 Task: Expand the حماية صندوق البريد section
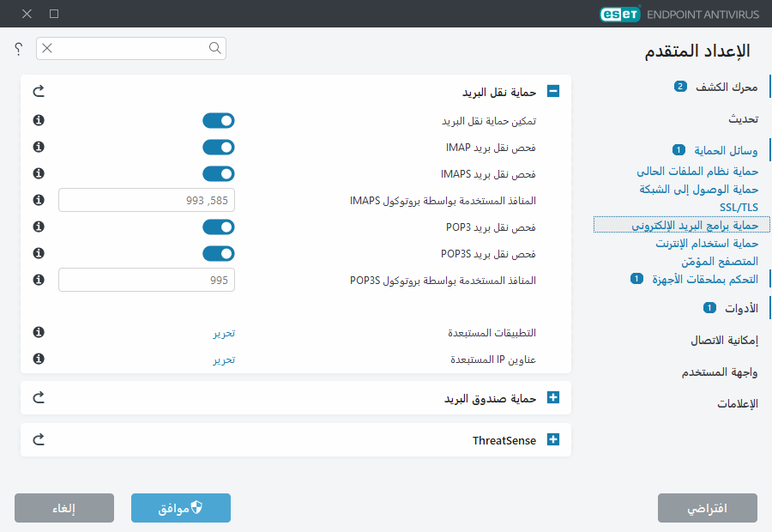tap(553, 397)
